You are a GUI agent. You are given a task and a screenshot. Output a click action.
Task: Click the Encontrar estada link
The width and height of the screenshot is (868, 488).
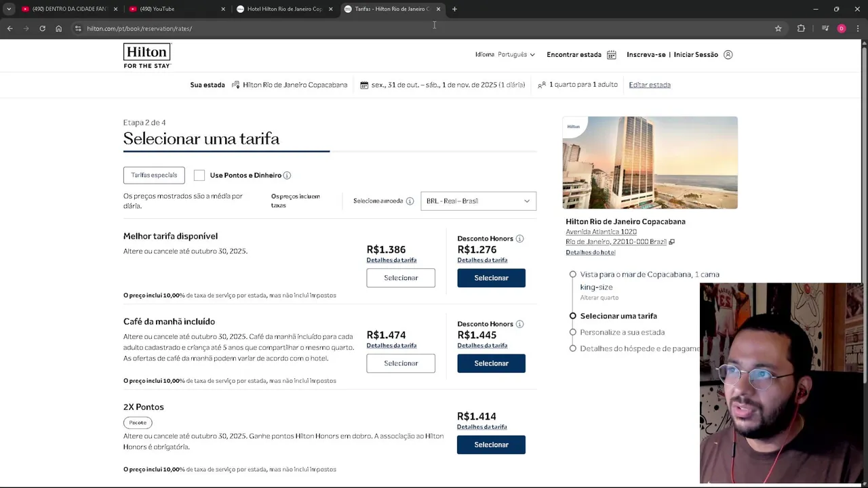574,55
